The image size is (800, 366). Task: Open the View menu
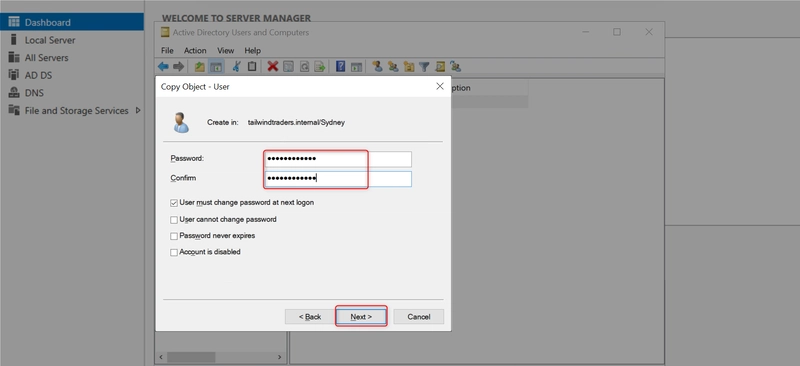(x=226, y=51)
